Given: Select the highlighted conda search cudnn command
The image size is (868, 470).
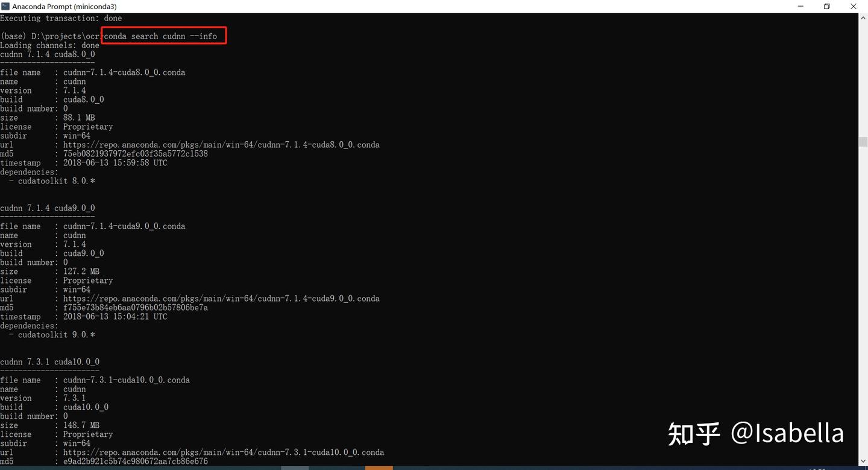Looking at the screenshot, I should [x=163, y=36].
